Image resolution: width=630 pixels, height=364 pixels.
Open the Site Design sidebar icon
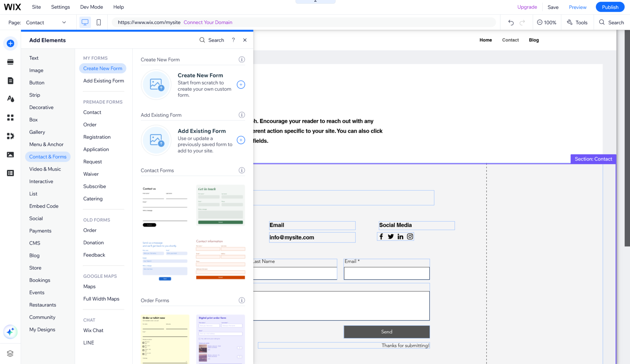pyautogui.click(x=10, y=99)
